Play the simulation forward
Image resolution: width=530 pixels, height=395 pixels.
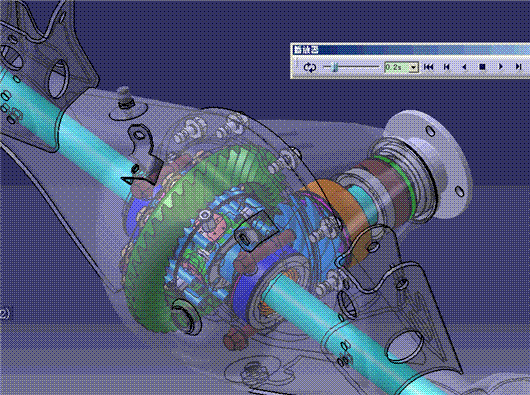[501, 67]
